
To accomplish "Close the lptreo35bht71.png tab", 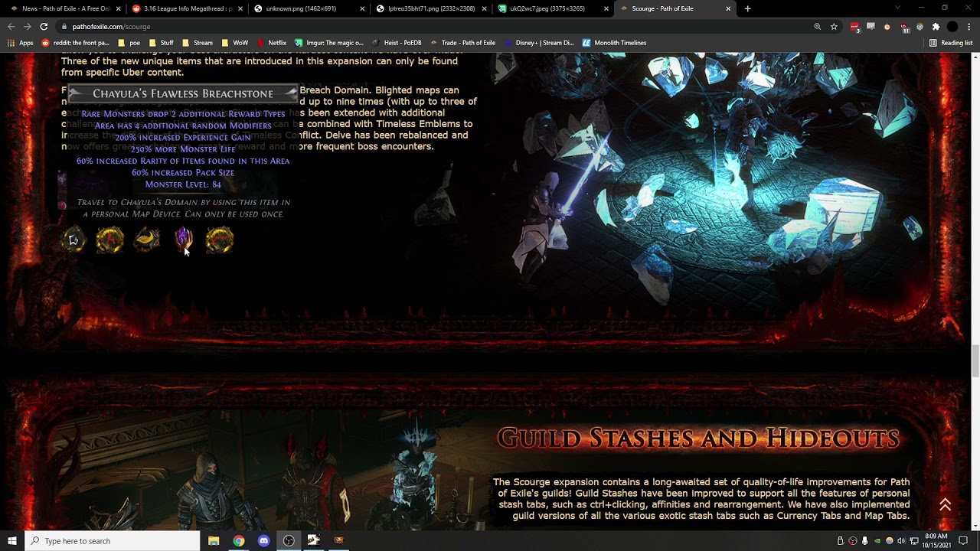I will click(484, 8).
